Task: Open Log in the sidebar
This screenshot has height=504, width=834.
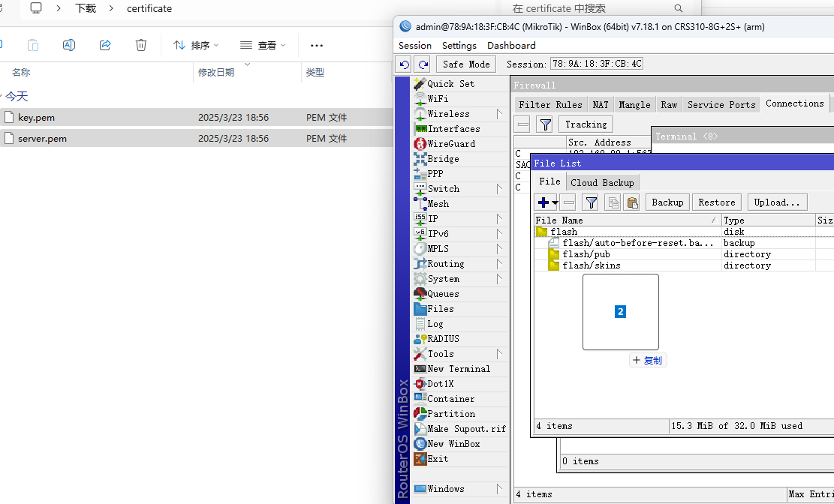Action: click(461, 324)
